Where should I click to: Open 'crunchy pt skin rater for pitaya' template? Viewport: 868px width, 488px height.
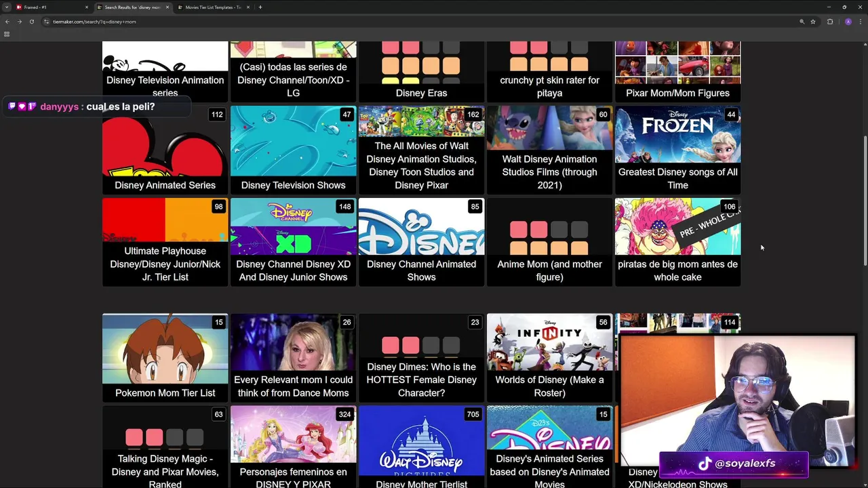[549, 71]
